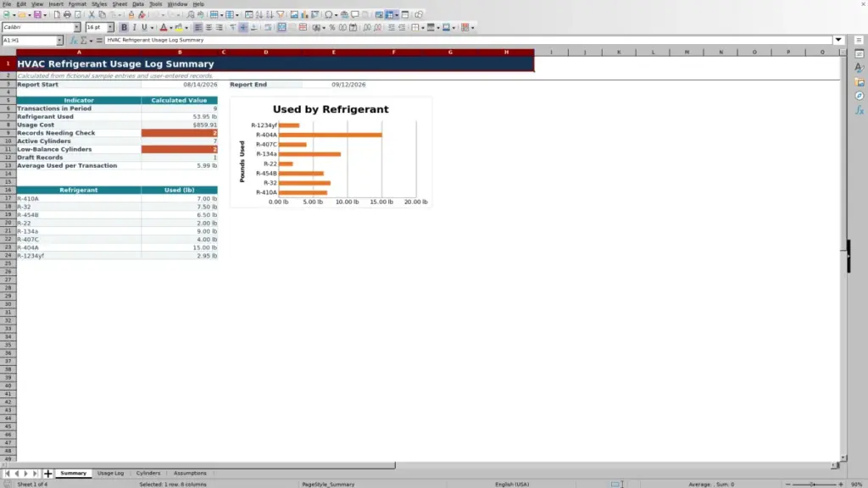Click the Used by Refrigerant chart
This screenshot has width=868, height=488.
coord(331,152)
